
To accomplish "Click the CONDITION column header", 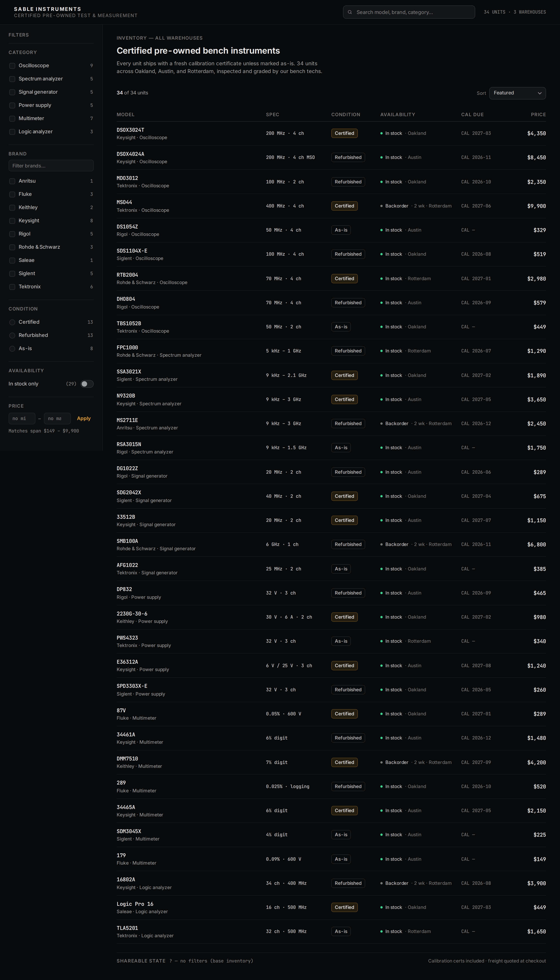I will [346, 114].
